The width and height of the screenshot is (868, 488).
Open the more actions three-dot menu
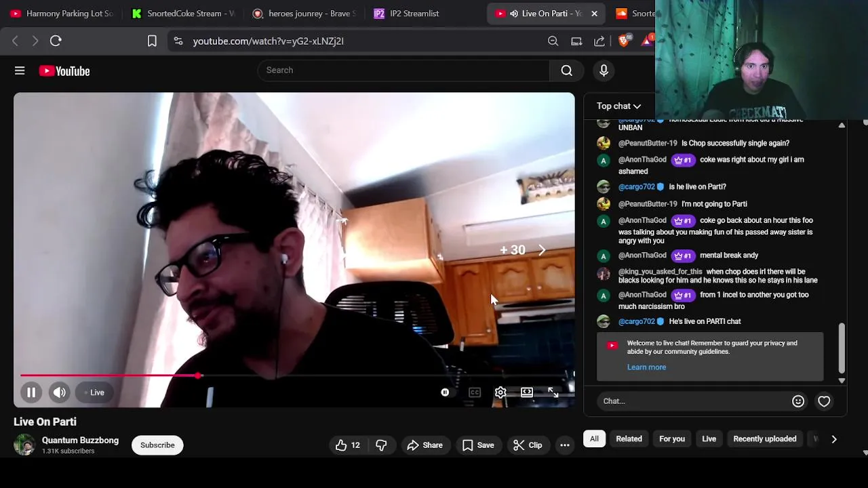pyautogui.click(x=565, y=445)
